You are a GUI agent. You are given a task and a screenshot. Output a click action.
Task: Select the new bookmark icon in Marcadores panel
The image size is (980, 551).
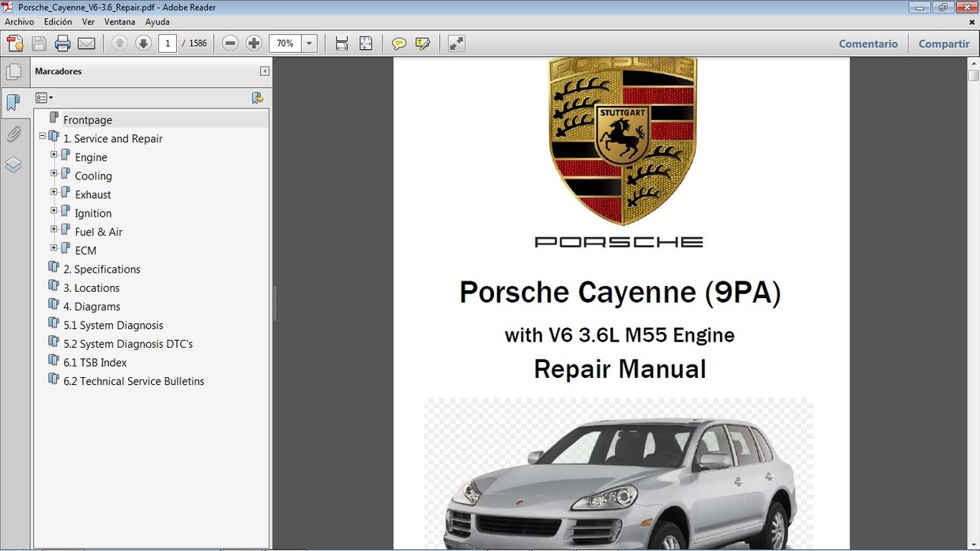[x=258, y=97]
